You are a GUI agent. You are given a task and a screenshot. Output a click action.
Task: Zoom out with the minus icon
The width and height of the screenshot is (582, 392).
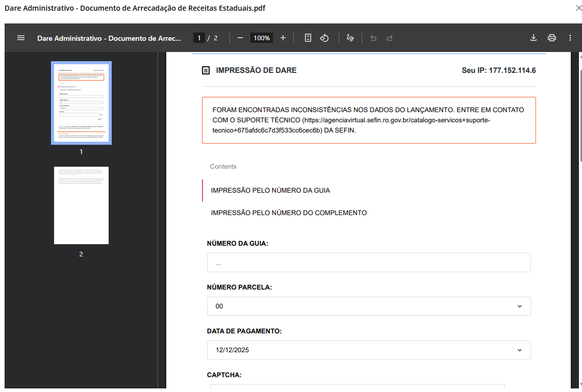pyautogui.click(x=240, y=38)
